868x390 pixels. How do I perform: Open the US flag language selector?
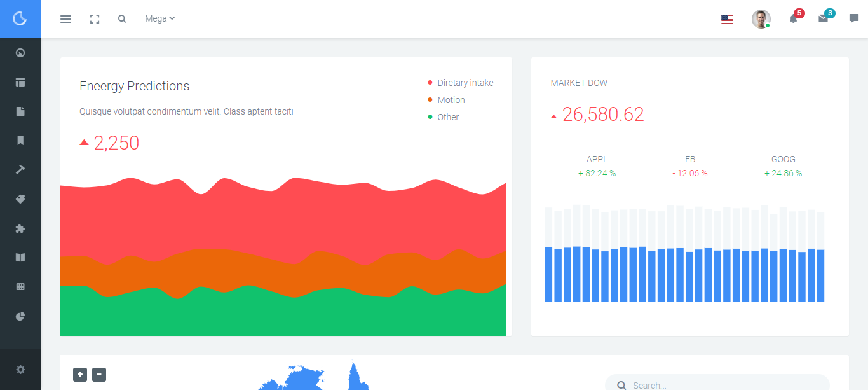point(727,20)
